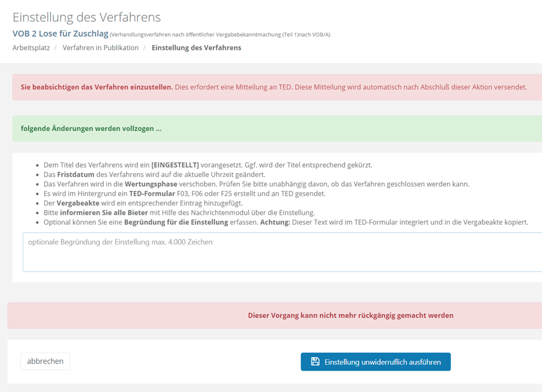Click bold informieren Sie alle Bieter text
542x392 pixels.
(104, 213)
